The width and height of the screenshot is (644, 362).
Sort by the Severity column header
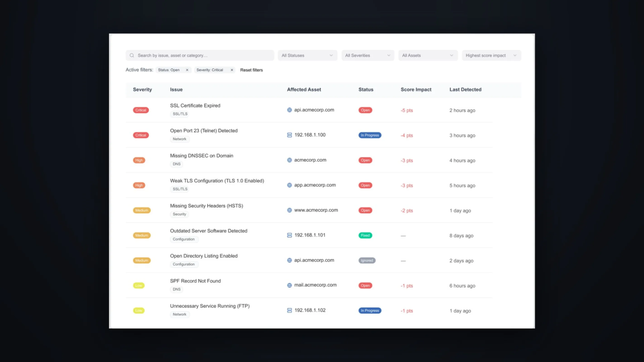(x=142, y=89)
